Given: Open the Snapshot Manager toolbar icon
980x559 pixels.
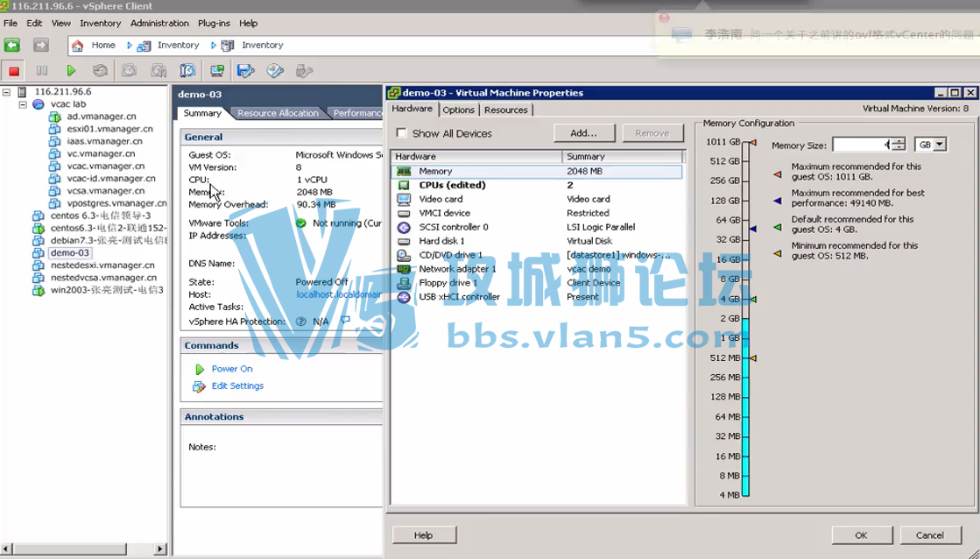Looking at the screenshot, I should [187, 71].
